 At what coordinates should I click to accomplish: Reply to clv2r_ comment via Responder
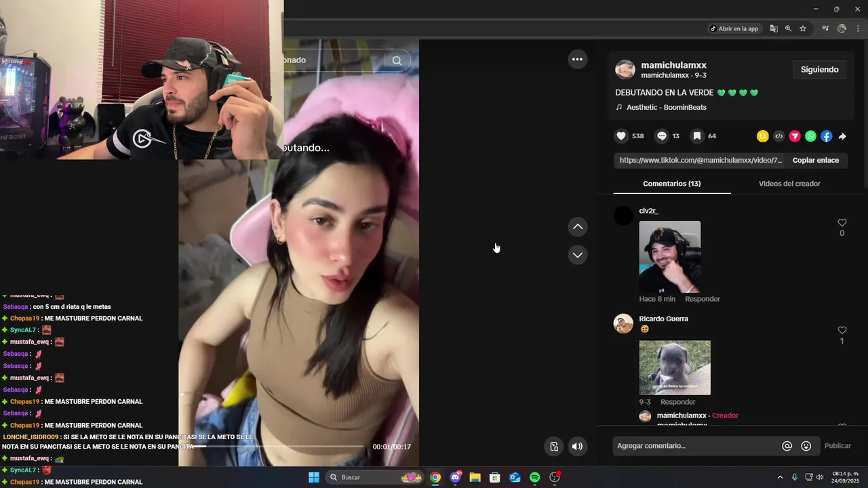(703, 299)
